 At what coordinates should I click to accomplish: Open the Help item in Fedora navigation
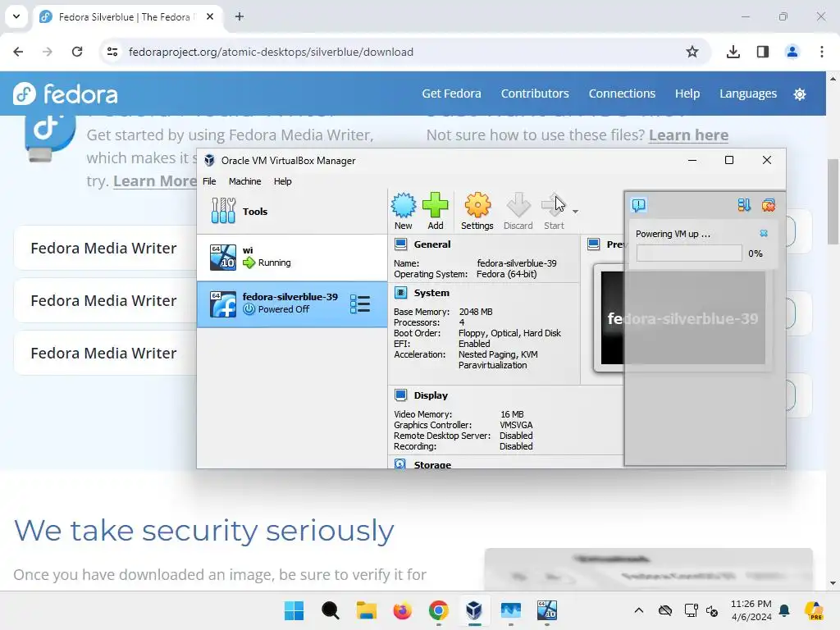click(x=687, y=94)
